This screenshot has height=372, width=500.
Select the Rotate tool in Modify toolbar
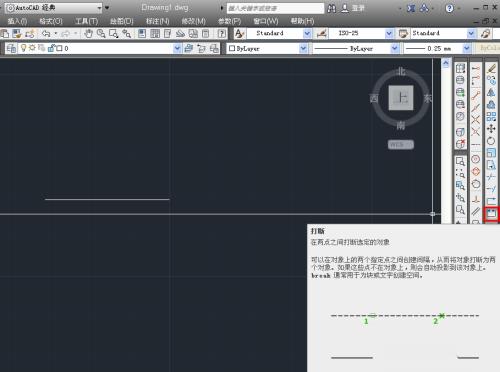[x=491, y=141]
